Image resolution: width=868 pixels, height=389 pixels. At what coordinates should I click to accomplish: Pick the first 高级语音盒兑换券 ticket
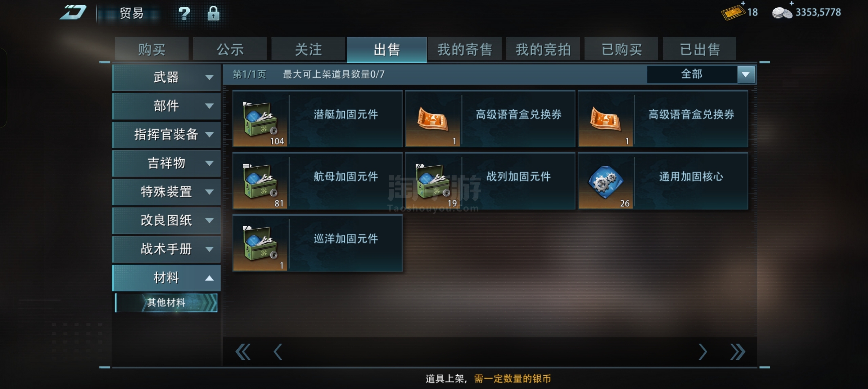(x=490, y=119)
